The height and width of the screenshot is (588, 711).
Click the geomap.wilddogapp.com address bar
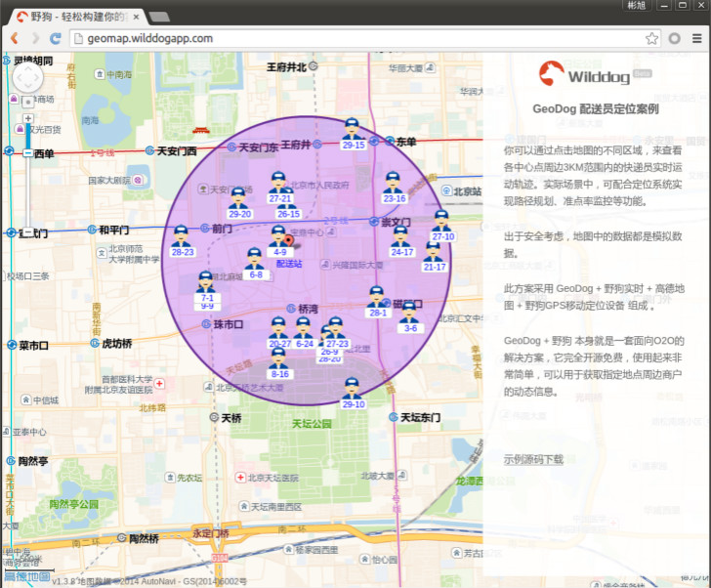tap(365, 38)
